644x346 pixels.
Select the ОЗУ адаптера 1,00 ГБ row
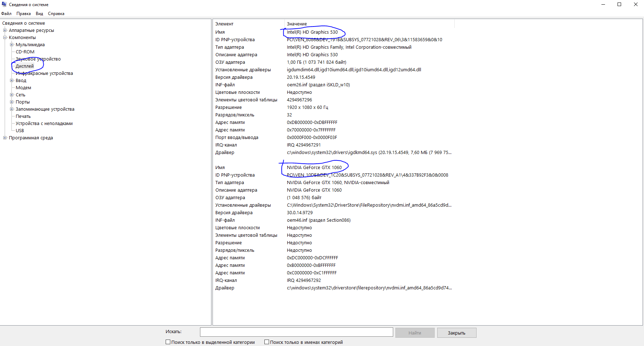click(x=333, y=62)
